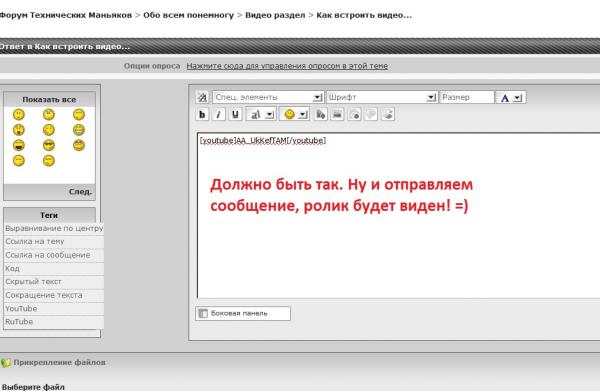Open the text alignment dropdown next to underline
The height and width of the screenshot is (391, 600).
(x=261, y=114)
